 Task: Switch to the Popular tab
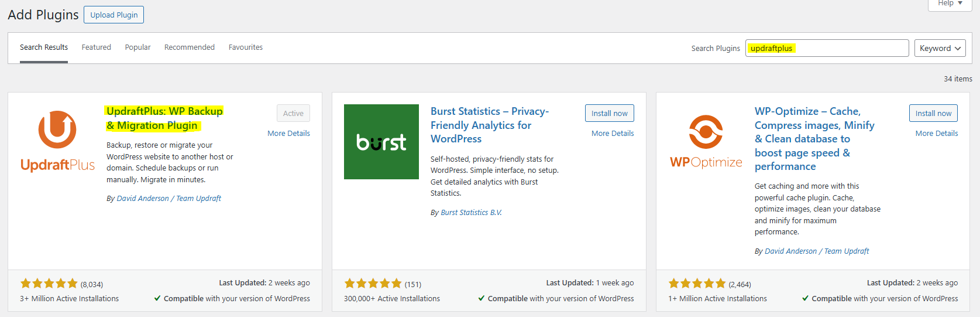137,47
